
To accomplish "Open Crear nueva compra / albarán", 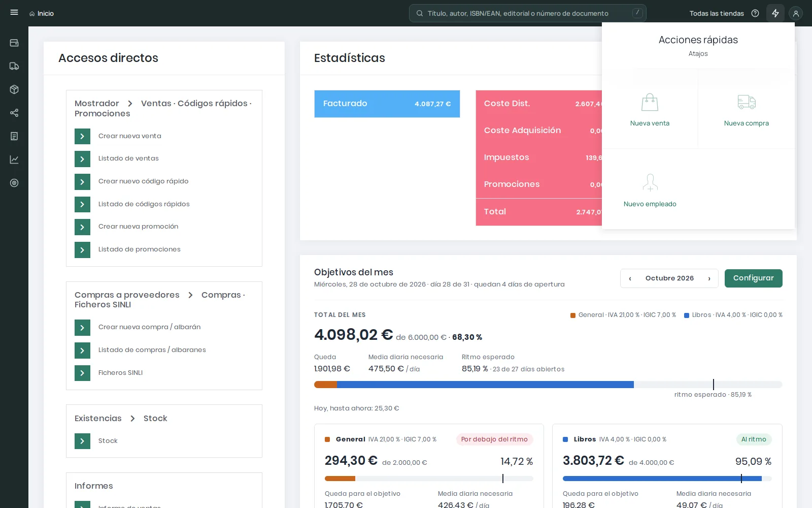I will 149,327.
